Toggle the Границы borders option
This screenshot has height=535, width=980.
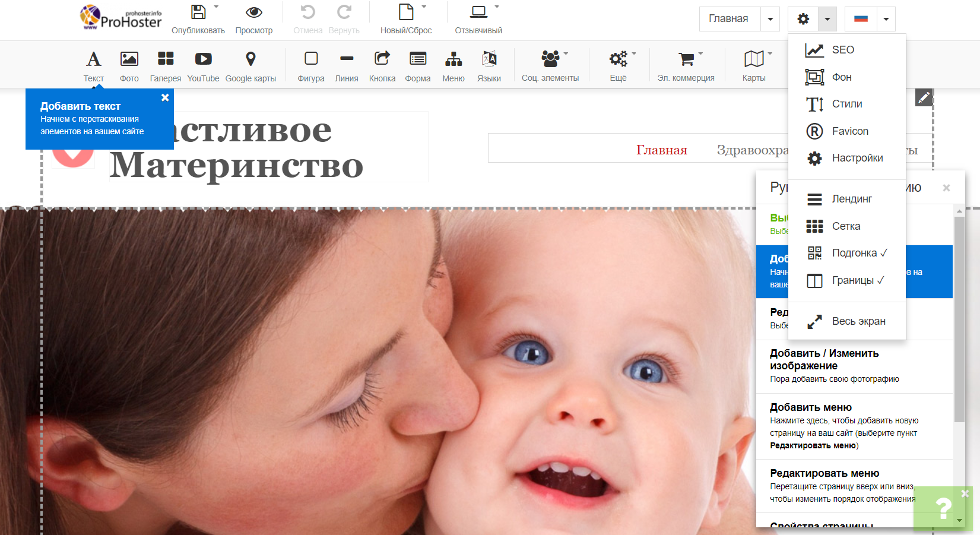857,280
